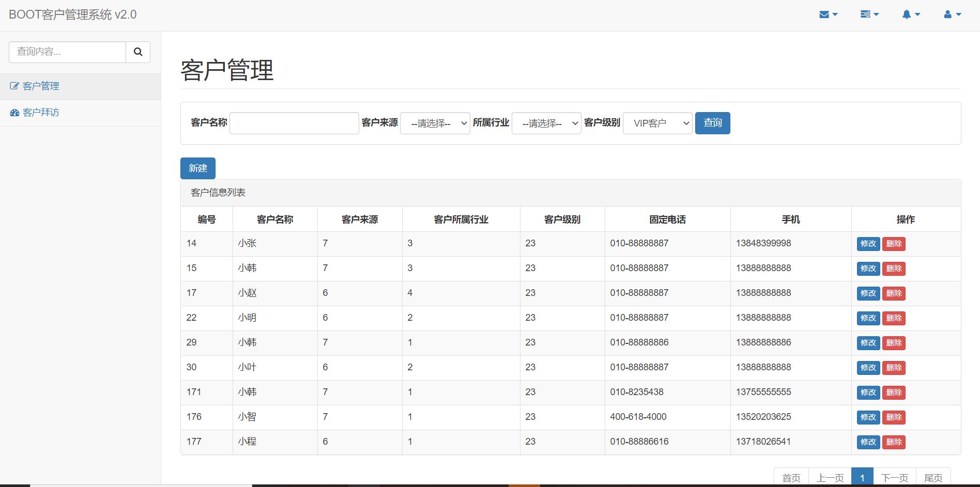Click 修改 for customer 177 小程

pyautogui.click(x=868, y=442)
